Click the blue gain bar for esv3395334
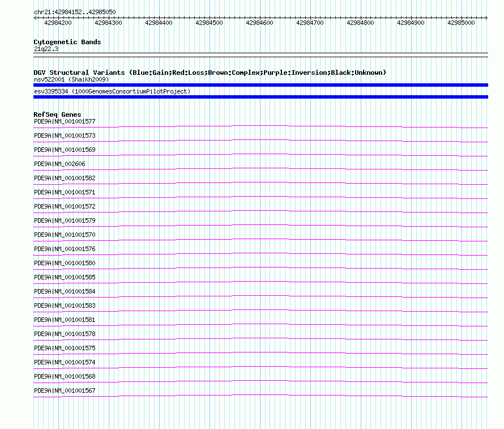504x429 pixels. point(260,97)
